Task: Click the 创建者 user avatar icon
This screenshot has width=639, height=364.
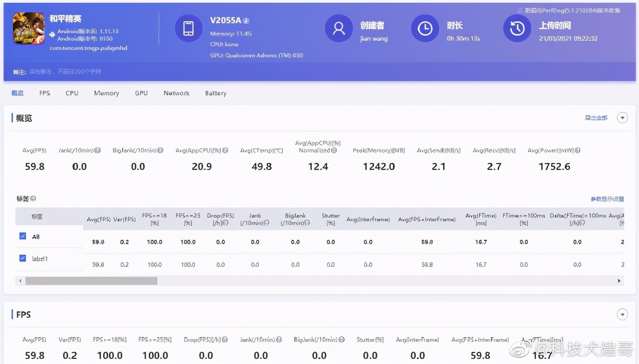Action: click(x=338, y=28)
